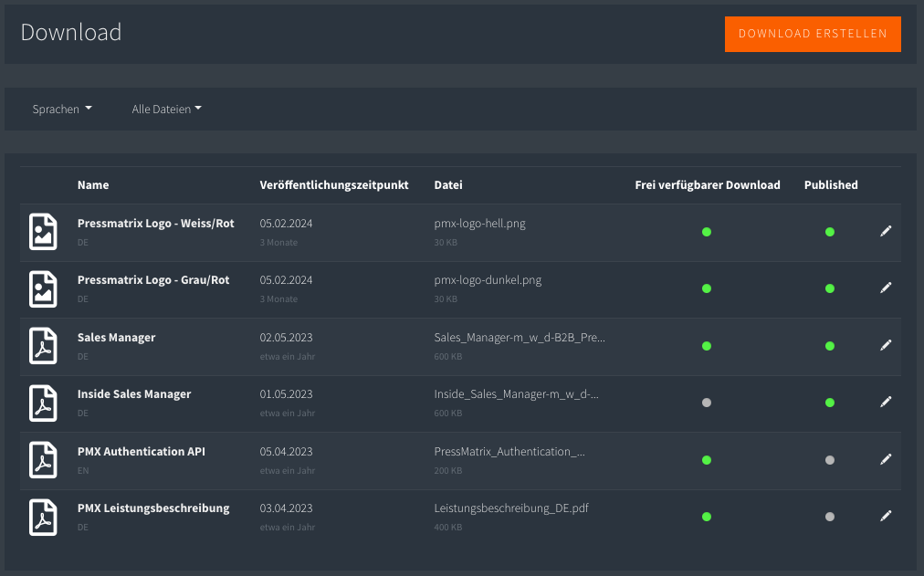924x576 pixels.
Task: Open the Pressmatrix Logo - Weiss/Rot entry name
Action: tap(155, 224)
